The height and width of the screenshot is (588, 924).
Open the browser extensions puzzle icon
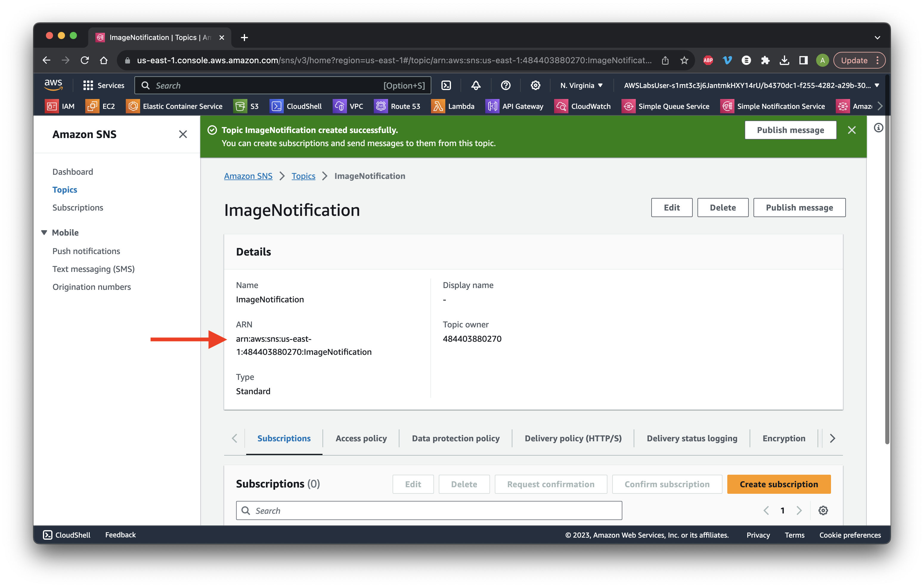point(765,60)
